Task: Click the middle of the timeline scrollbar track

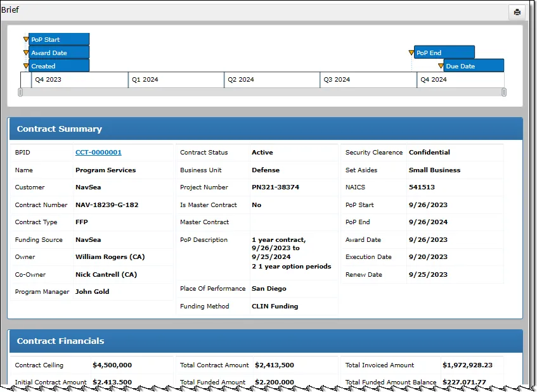Action: (x=262, y=92)
